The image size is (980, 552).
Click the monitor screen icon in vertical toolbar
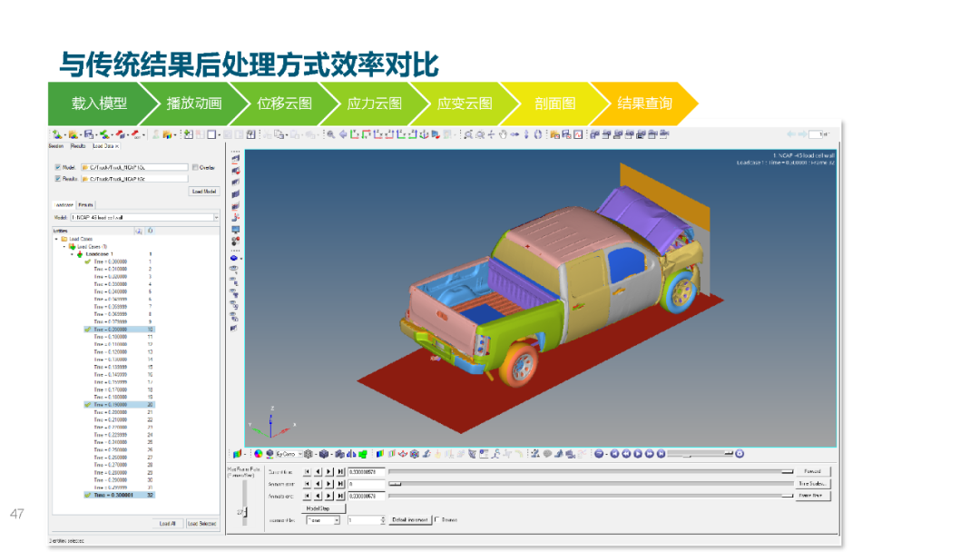pyautogui.click(x=235, y=230)
